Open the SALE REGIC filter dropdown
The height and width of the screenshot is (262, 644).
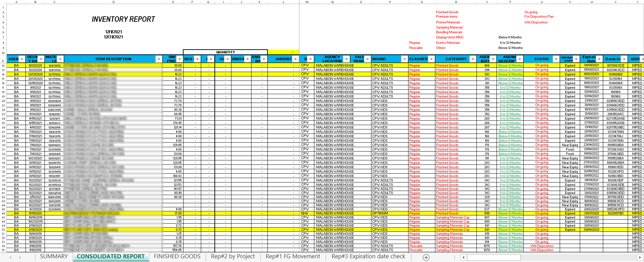[x=367, y=59]
